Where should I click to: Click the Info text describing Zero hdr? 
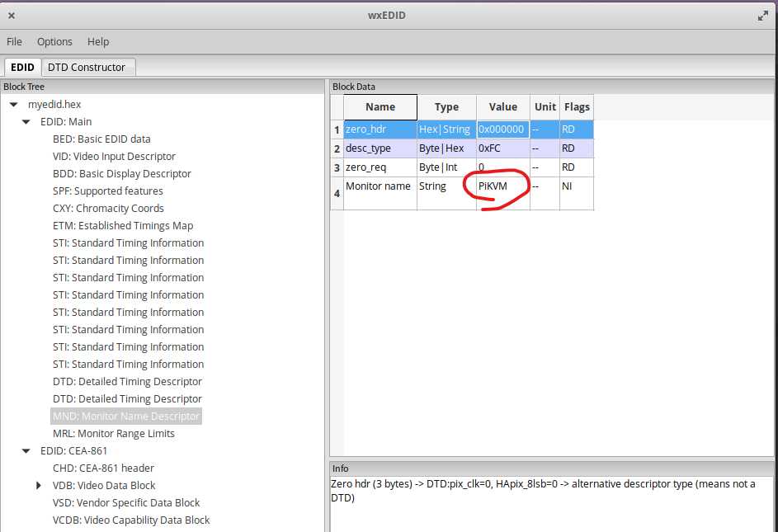click(x=544, y=491)
